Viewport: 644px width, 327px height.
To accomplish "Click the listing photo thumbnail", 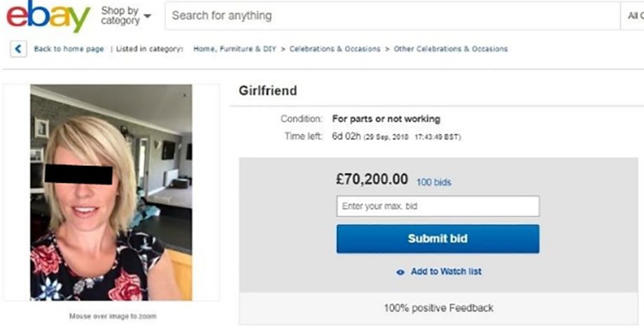I will pos(111,193).
